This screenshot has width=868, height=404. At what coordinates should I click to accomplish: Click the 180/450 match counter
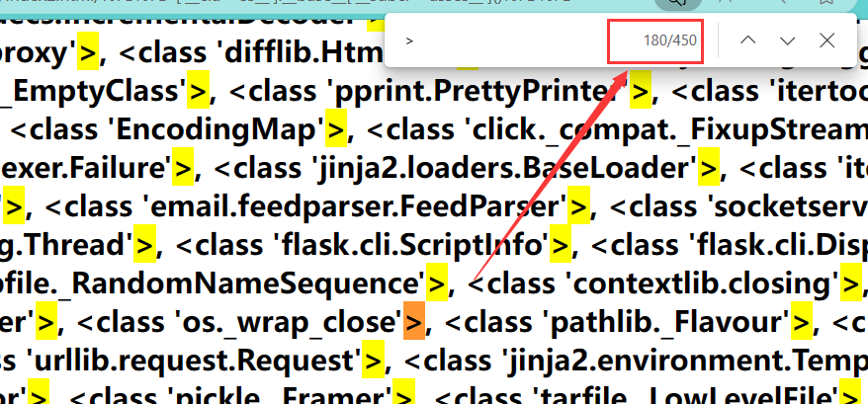pos(670,40)
